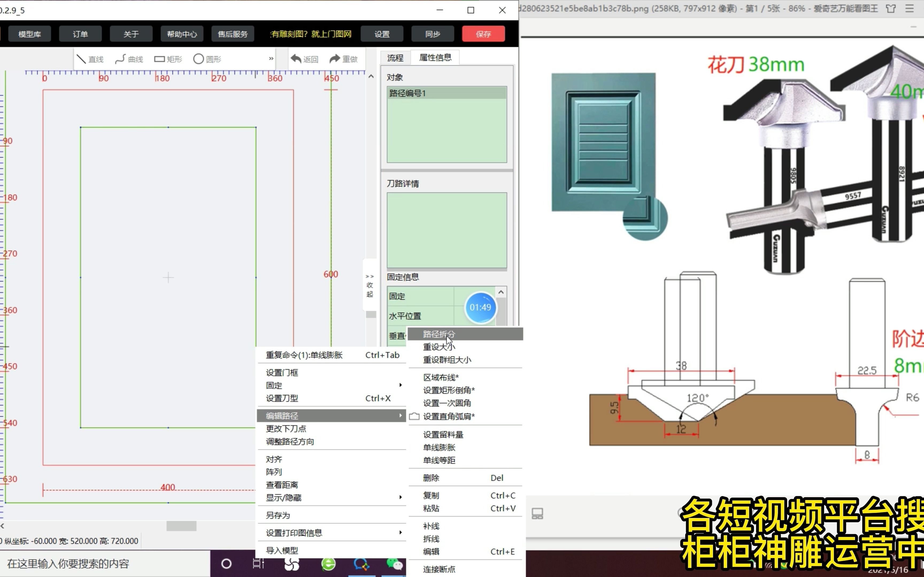Collapse the side panel with 收起 toggle
The image size is (924, 577).
pyautogui.click(x=369, y=285)
